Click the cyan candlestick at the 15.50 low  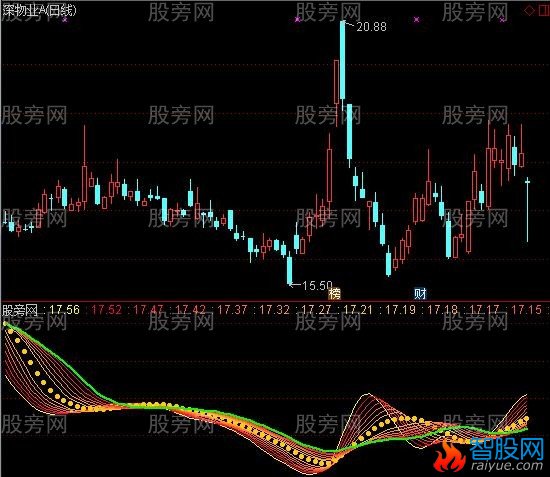tap(289, 270)
